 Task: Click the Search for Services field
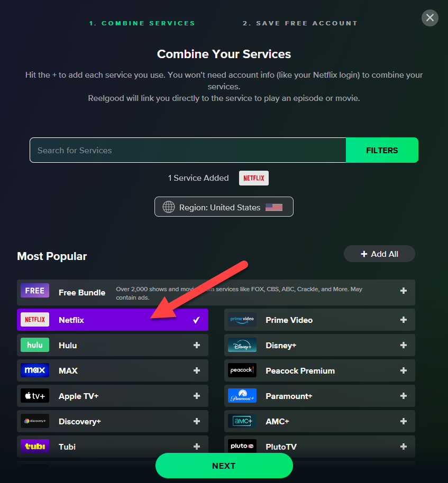(x=188, y=150)
